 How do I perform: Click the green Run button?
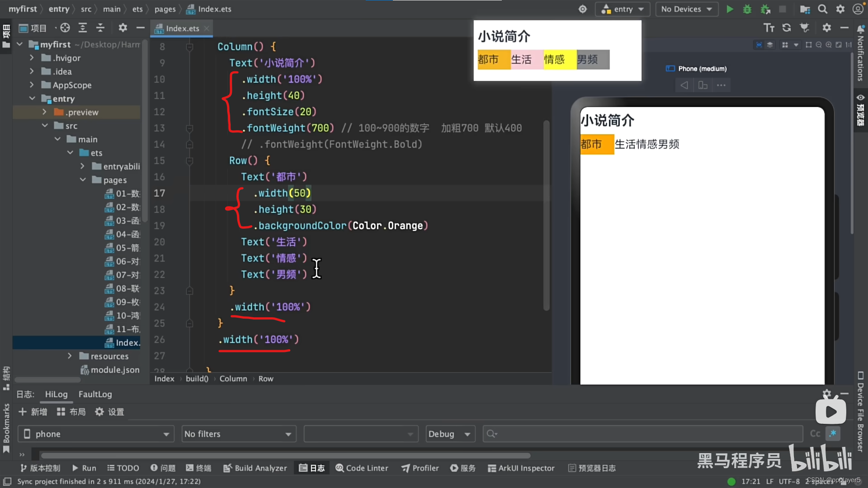(729, 9)
